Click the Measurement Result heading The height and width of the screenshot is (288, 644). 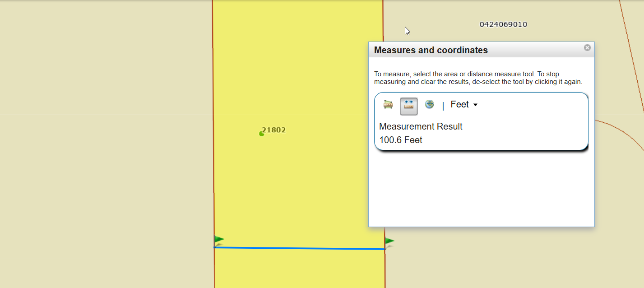421,126
